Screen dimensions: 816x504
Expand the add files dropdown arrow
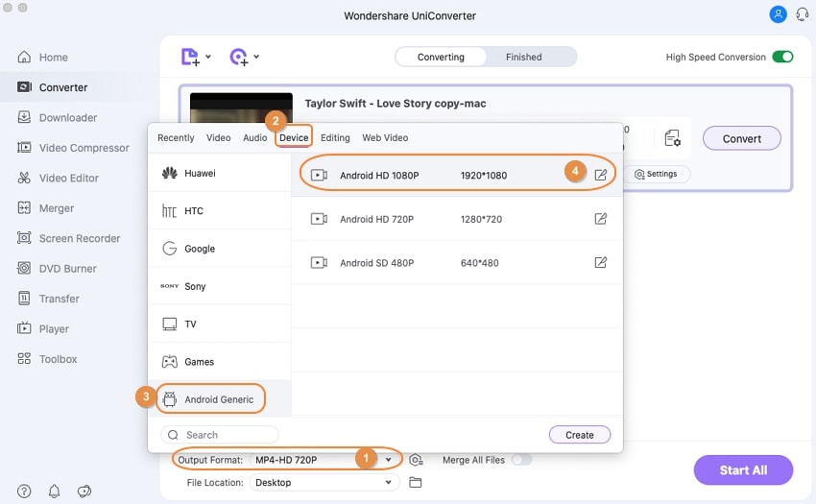(208, 57)
